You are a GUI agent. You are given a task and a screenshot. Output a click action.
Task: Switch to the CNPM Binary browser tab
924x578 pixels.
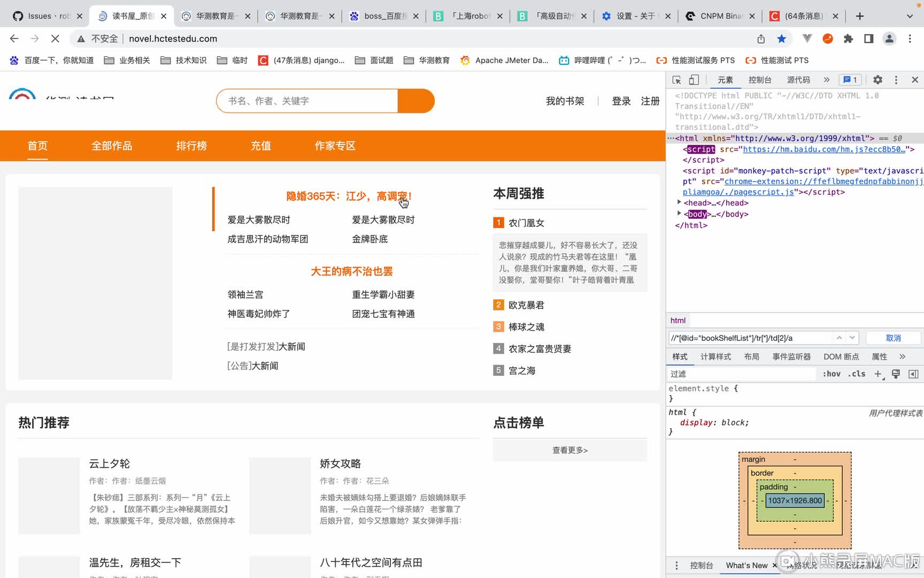[721, 16]
